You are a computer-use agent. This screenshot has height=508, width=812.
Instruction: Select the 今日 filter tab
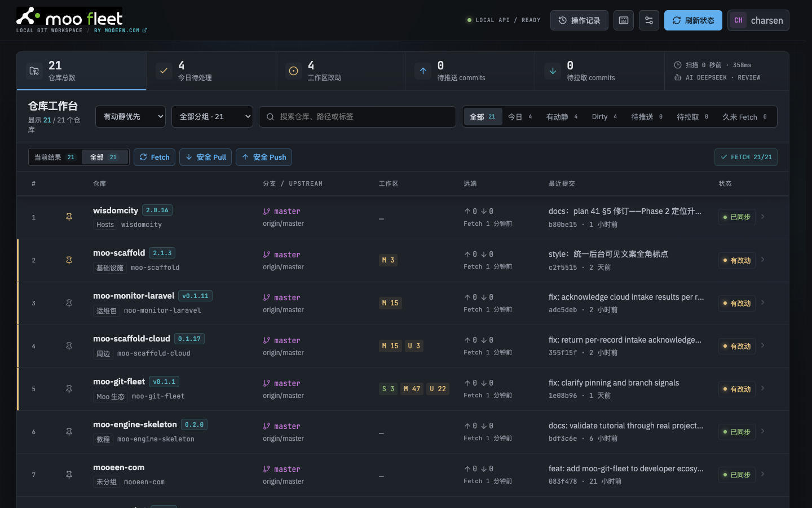click(520, 117)
